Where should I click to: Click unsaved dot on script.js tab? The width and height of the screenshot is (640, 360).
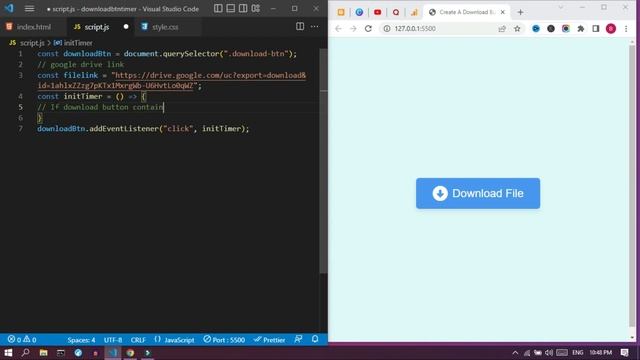126,27
